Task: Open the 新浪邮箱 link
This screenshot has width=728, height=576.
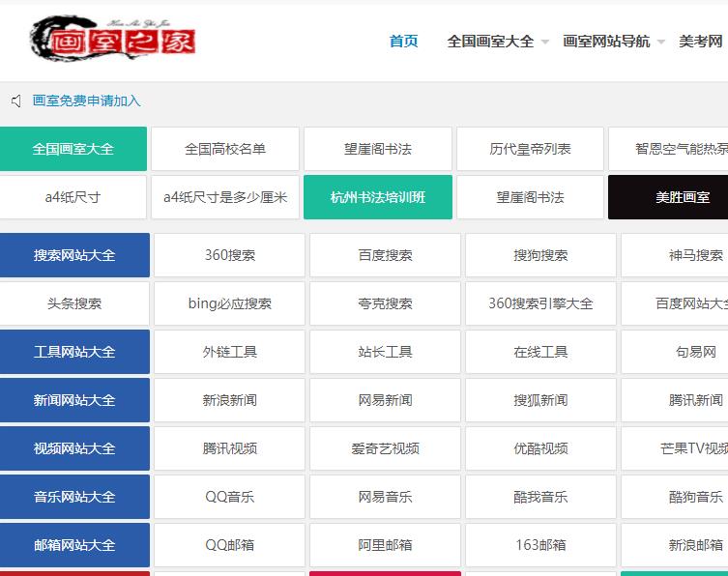Action: point(675,545)
